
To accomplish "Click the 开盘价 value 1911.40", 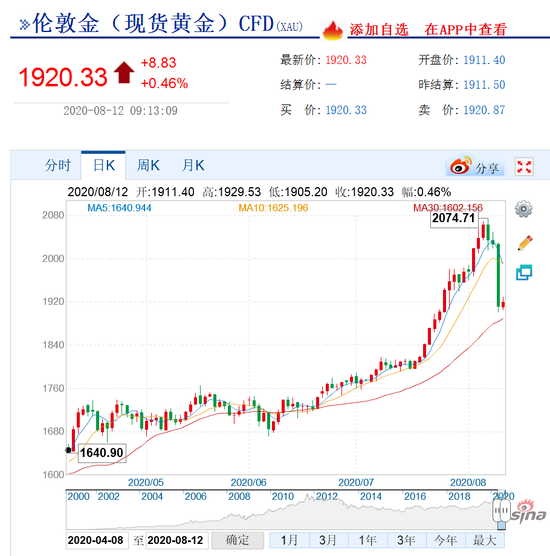I will 484,60.
